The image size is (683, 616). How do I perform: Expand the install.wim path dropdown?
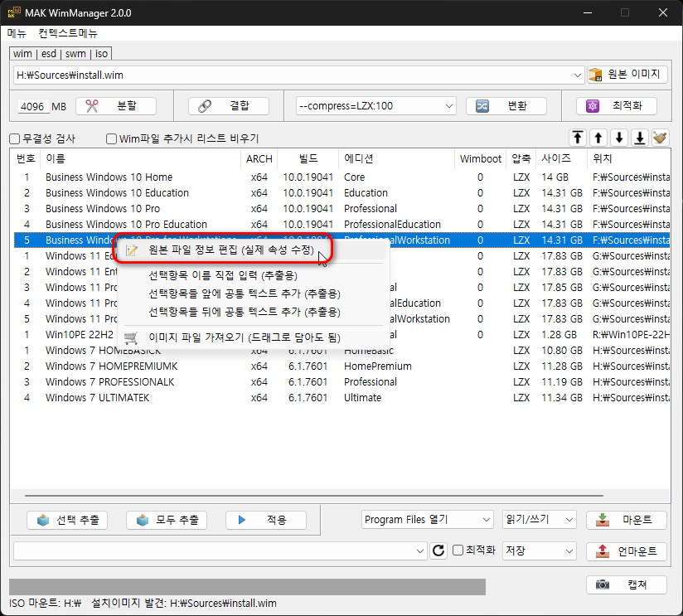tap(577, 75)
